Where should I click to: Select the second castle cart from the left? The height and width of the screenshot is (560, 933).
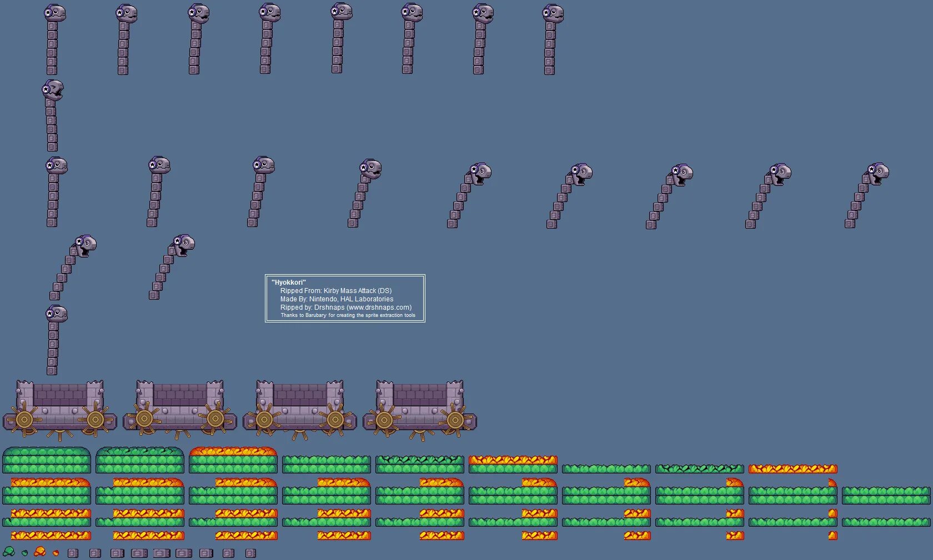[x=180, y=410]
